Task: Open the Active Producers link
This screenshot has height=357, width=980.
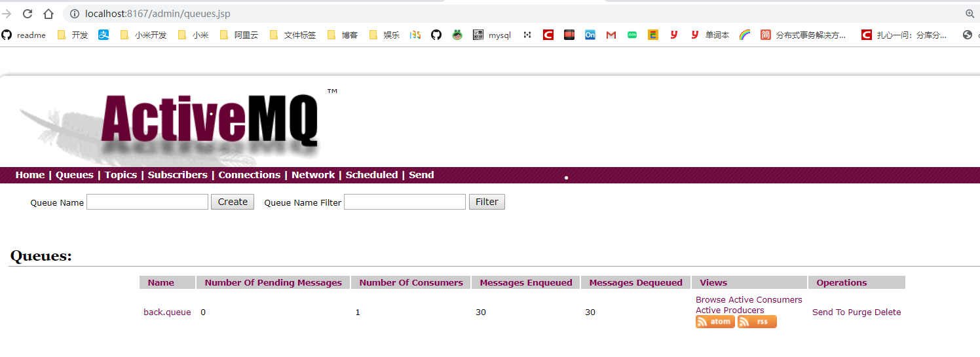Action: click(x=730, y=310)
